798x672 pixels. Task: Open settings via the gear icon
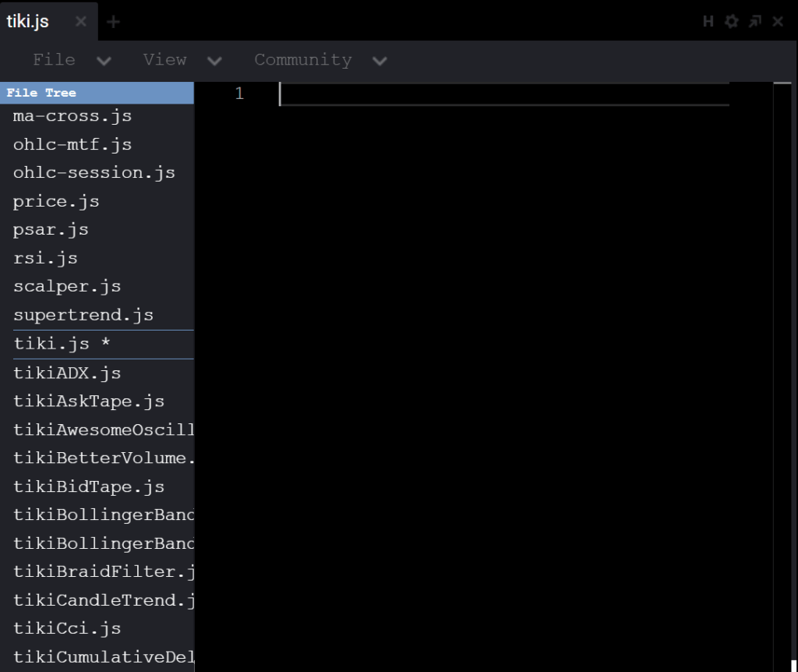[x=731, y=21]
